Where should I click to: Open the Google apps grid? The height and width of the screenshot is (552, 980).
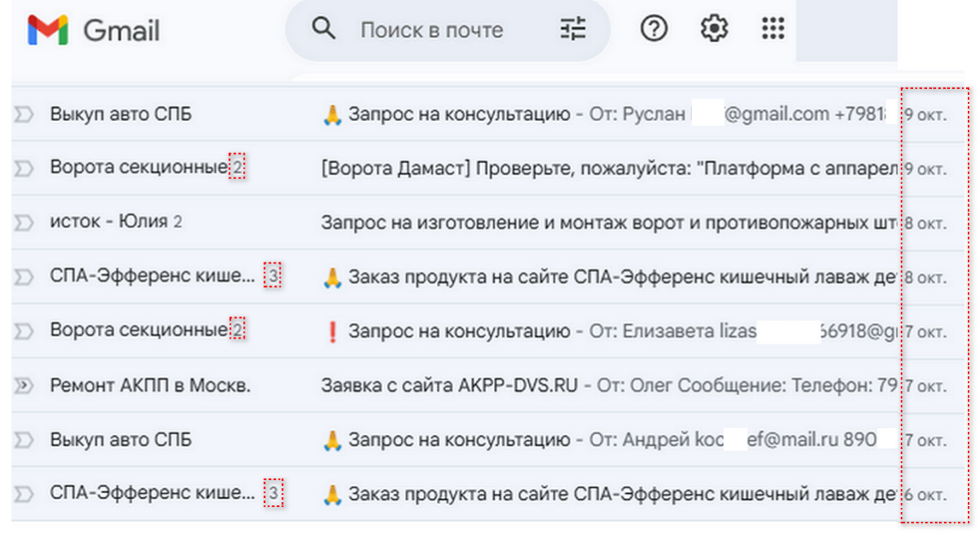pyautogui.click(x=773, y=29)
